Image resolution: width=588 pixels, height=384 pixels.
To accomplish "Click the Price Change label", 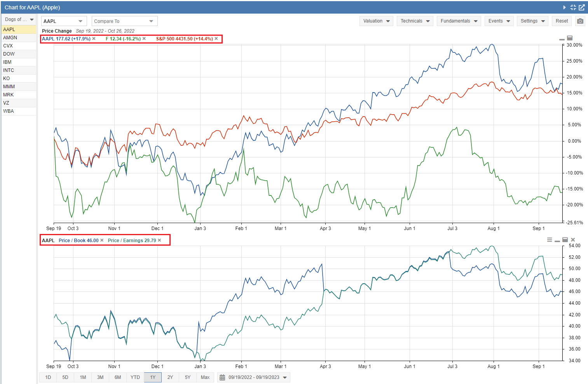I will point(57,31).
